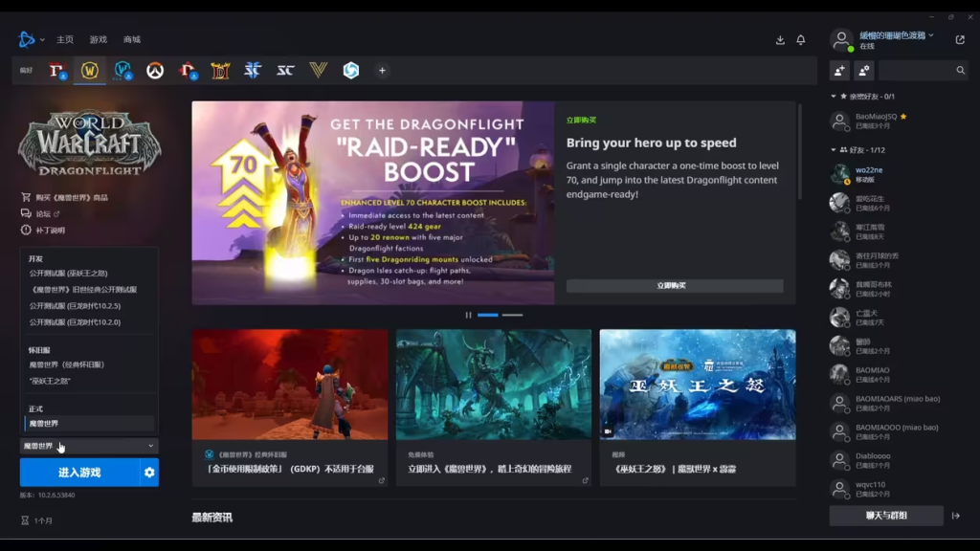This screenshot has height=551, width=980.
Task: Open the 商城 shop tab
Action: click(132, 39)
